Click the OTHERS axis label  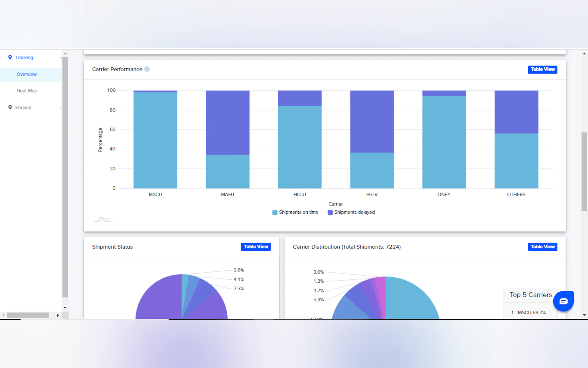point(516,194)
